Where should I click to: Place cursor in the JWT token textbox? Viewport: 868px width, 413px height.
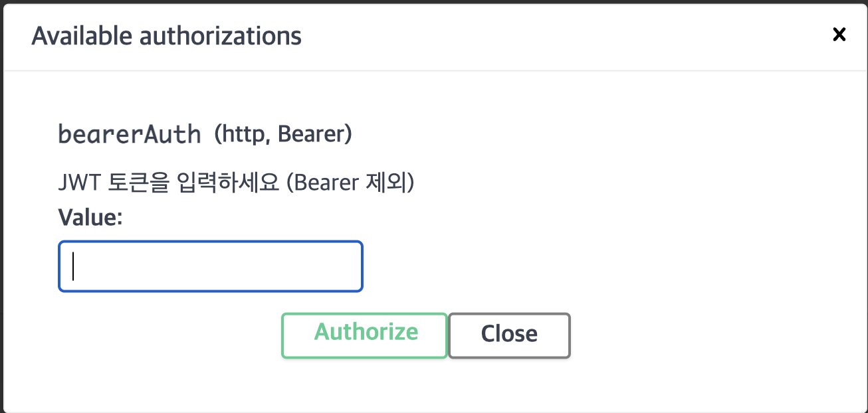(211, 266)
